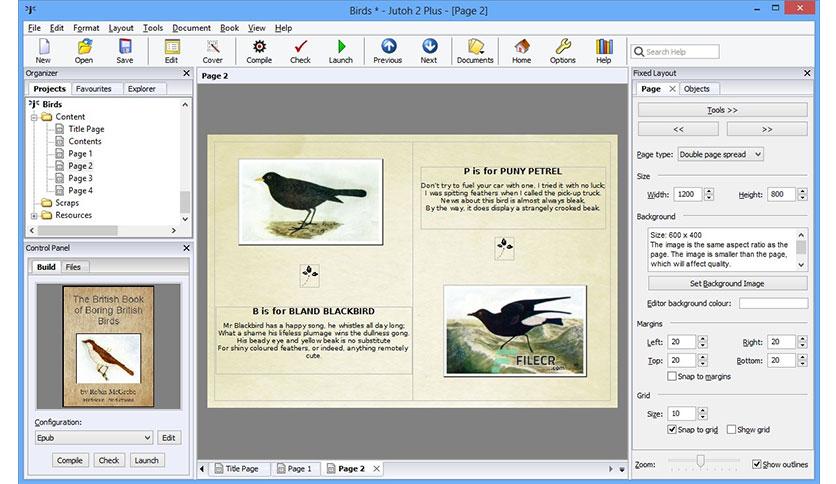Open the Documents toolbar icon
836x484 pixels.
[475, 51]
